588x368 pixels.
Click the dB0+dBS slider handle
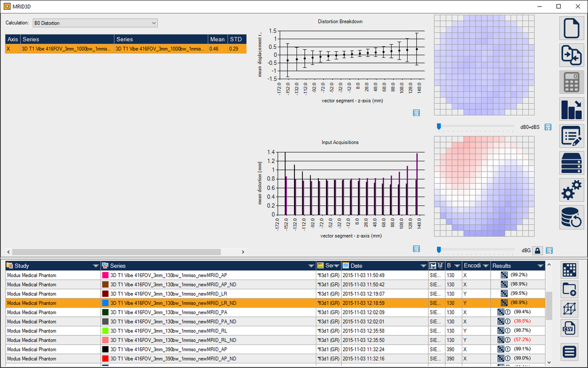point(439,126)
